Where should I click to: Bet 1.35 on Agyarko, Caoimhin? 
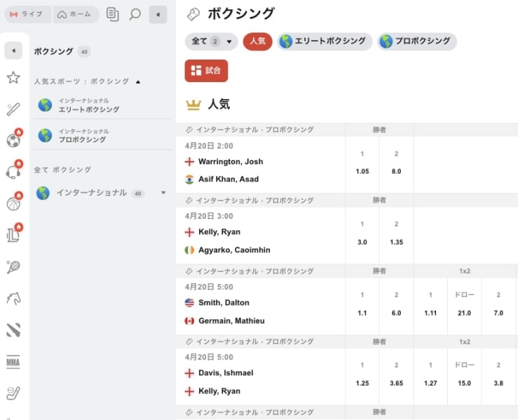pyautogui.click(x=397, y=236)
